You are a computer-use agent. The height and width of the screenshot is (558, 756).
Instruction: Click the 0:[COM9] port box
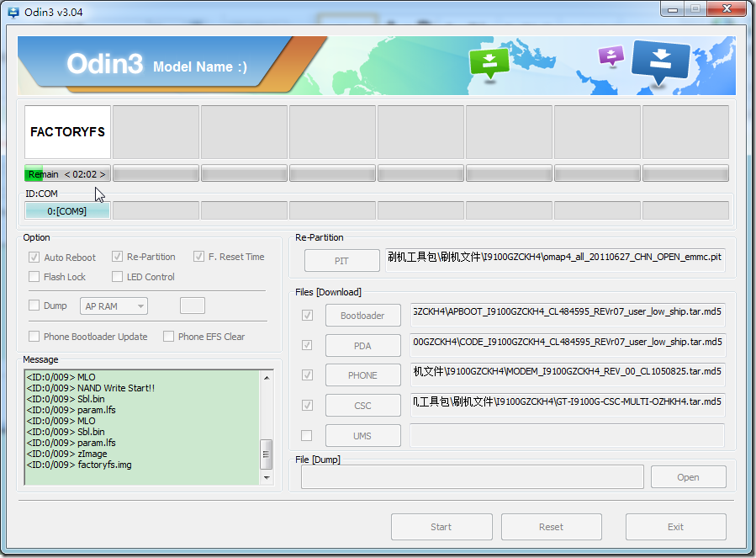(x=67, y=211)
